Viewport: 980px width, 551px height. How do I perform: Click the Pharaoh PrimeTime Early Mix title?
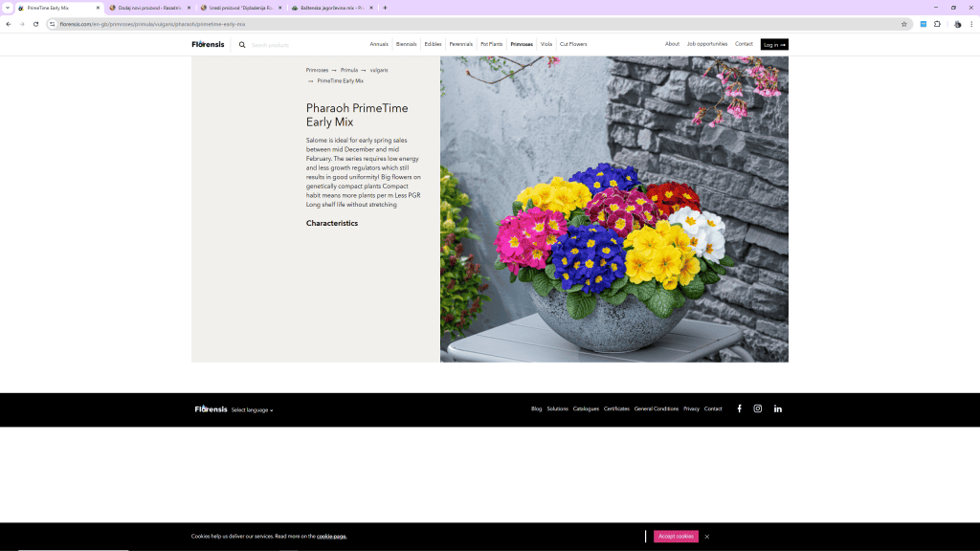[357, 115]
